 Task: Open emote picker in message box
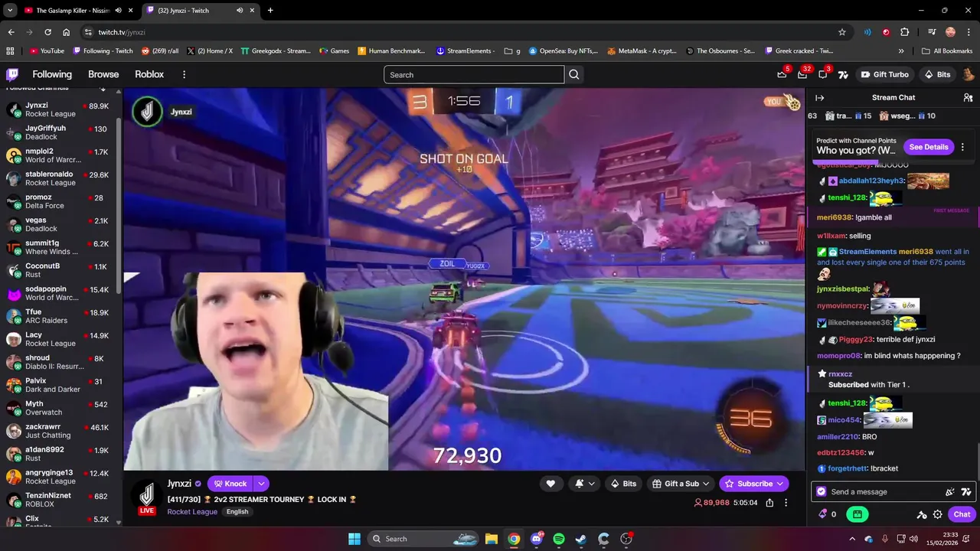pos(950,492)
